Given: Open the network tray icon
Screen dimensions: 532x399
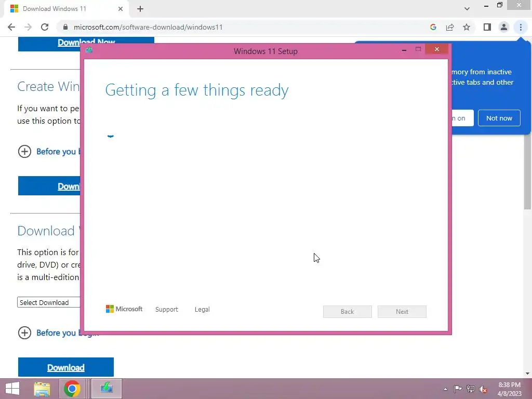Looking at the screenshot, I should 471,389.
